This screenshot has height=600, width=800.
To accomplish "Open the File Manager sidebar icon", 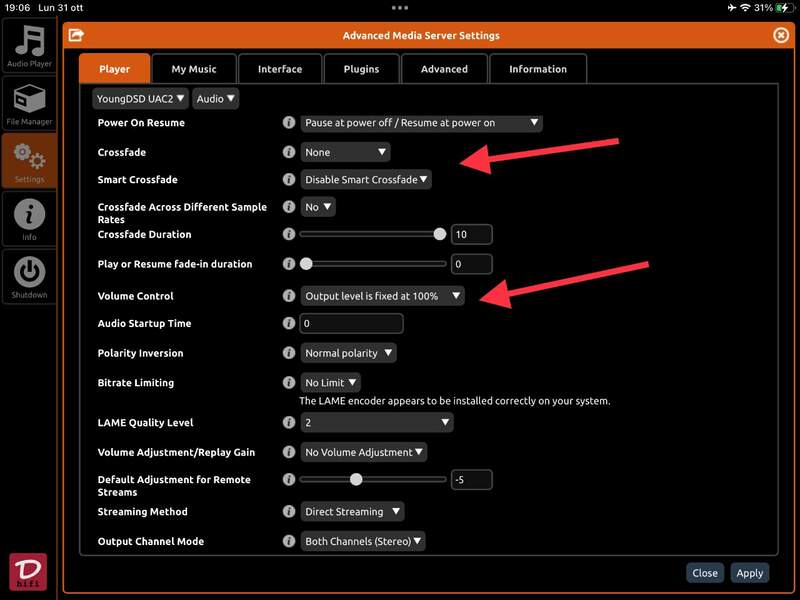I will (x=28, y=104).
